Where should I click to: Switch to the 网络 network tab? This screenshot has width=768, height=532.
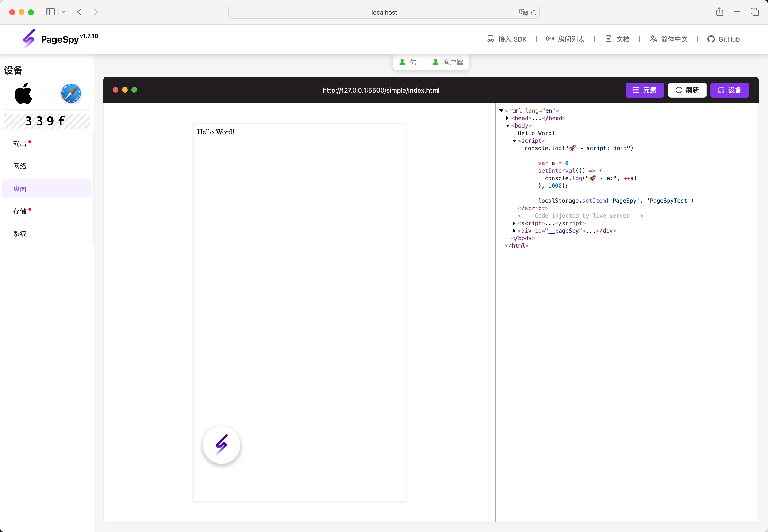(x=47, y=166)
